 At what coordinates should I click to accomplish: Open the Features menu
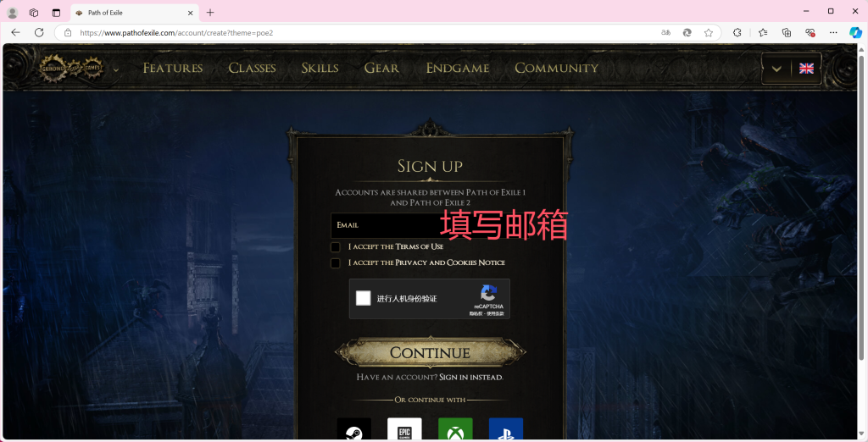point(173,68)
